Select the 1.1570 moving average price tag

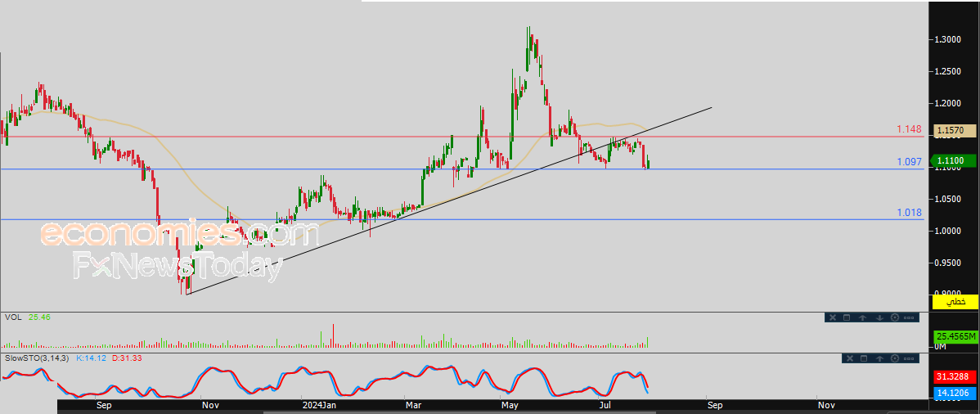[955, 131]
